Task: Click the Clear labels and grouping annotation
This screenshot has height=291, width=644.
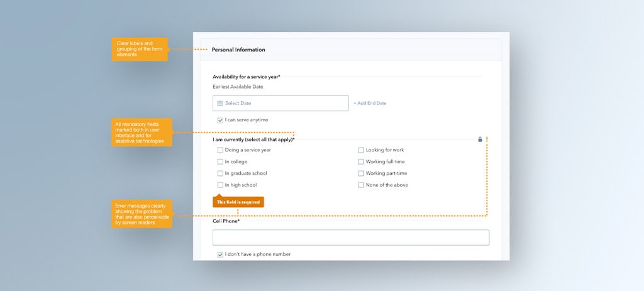Action: [x=140, y=49]
